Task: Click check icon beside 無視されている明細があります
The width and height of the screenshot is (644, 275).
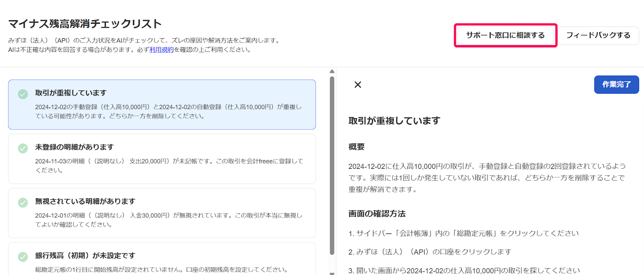Action: [23, 203]
